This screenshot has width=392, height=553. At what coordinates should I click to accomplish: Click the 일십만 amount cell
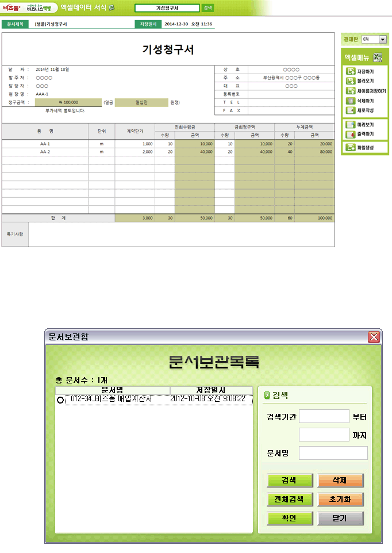(141, 102)
